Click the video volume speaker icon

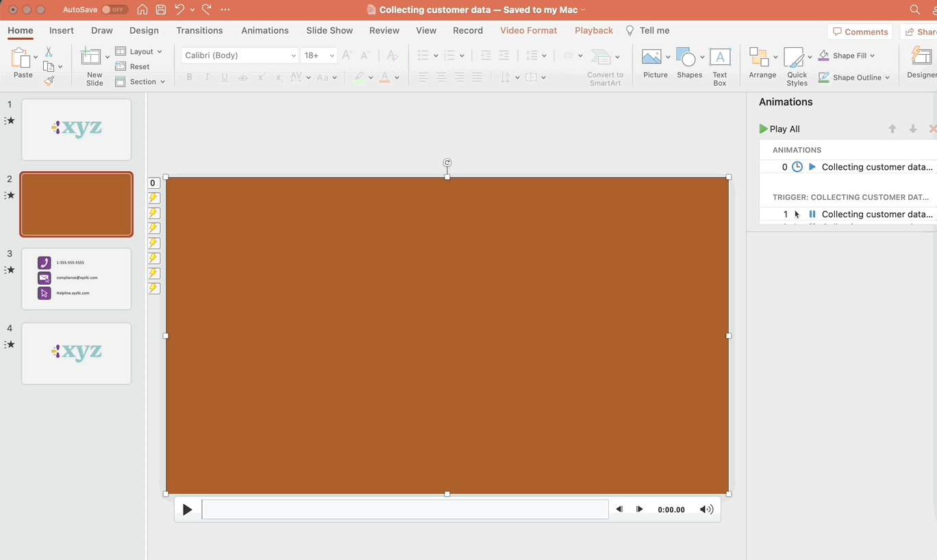(706, 509)
